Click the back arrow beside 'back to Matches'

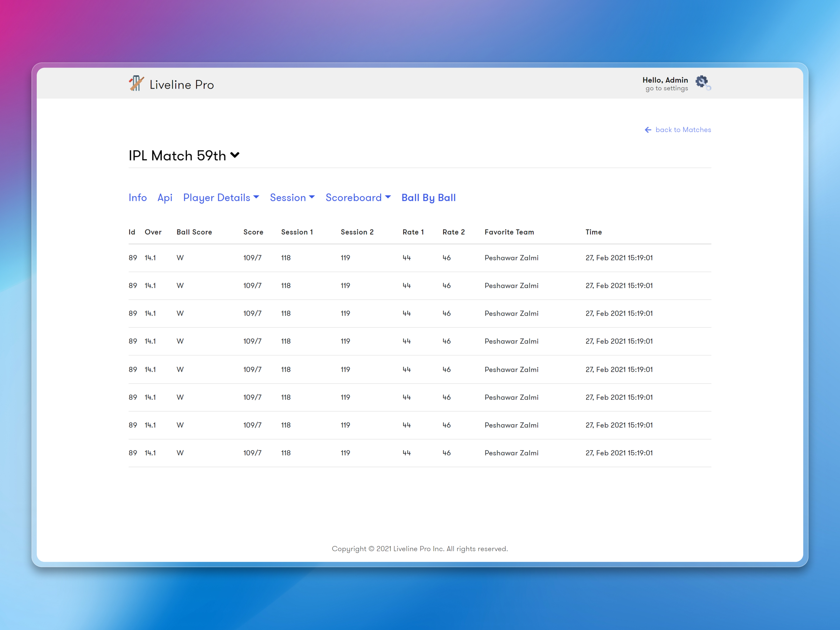click(x=648, y=129)
